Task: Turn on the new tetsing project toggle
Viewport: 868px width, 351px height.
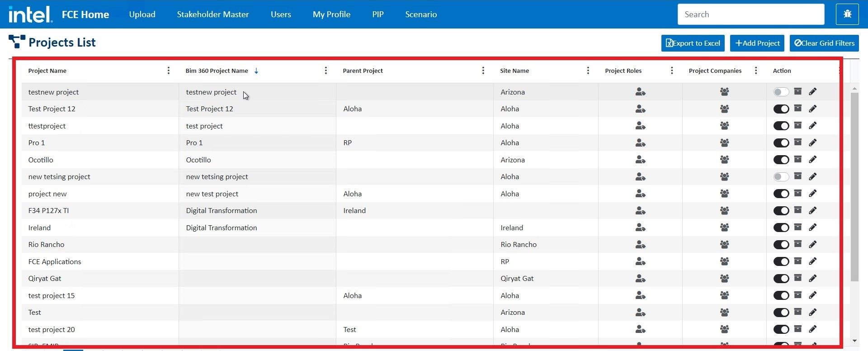Action: click(x=781, y=177)
